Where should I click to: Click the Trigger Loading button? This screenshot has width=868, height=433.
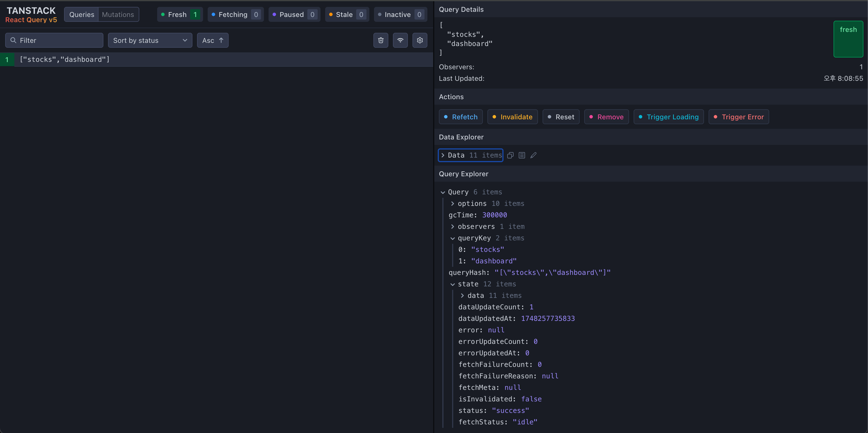click(x=669, y=117)
